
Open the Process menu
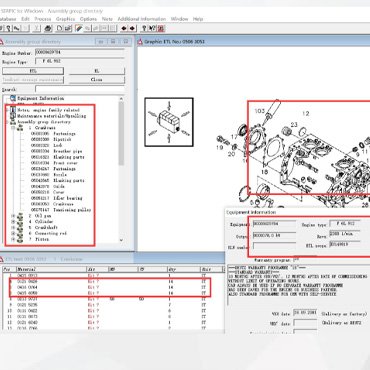(x=43, y=19)
